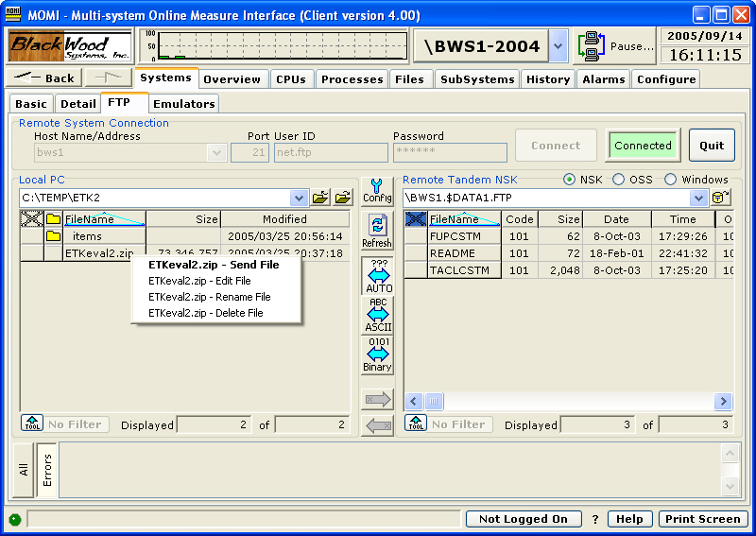Show the All messages tab
Image resolution: width=756 pixels, height=536 pixels.
click(x=23, y=470)
